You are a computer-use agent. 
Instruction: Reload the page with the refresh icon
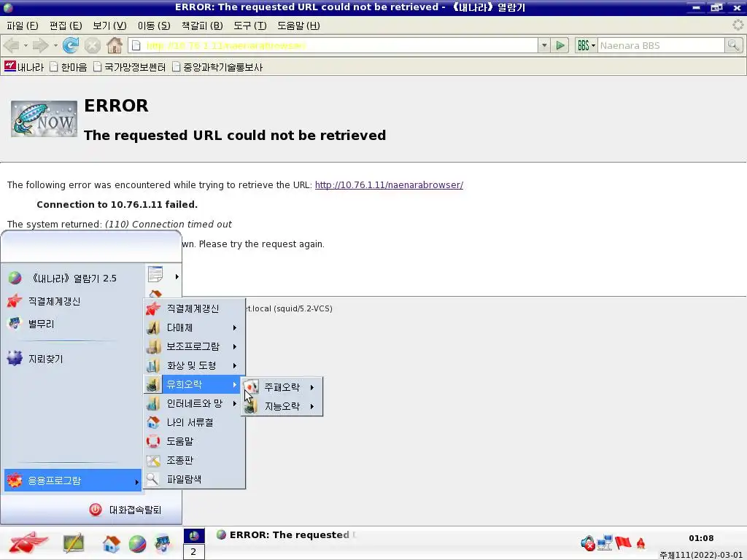coord(71,46)
